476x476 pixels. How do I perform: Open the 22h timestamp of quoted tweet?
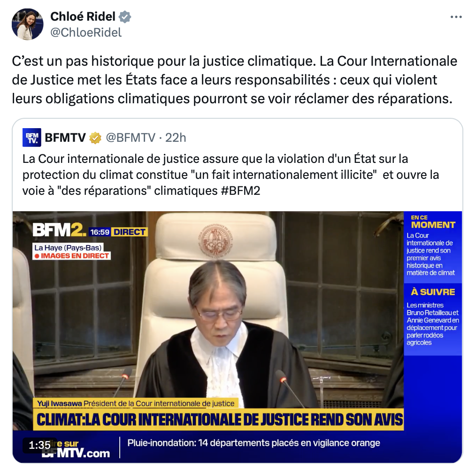point(176,138)
